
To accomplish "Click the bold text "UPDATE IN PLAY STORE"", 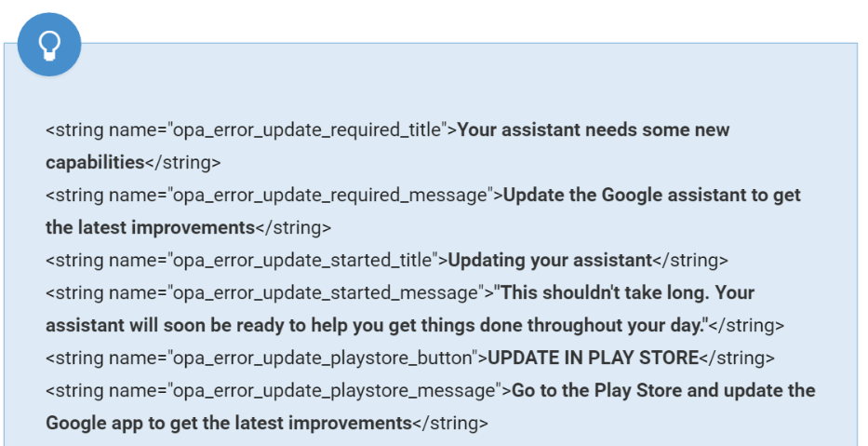I will 593,358.
